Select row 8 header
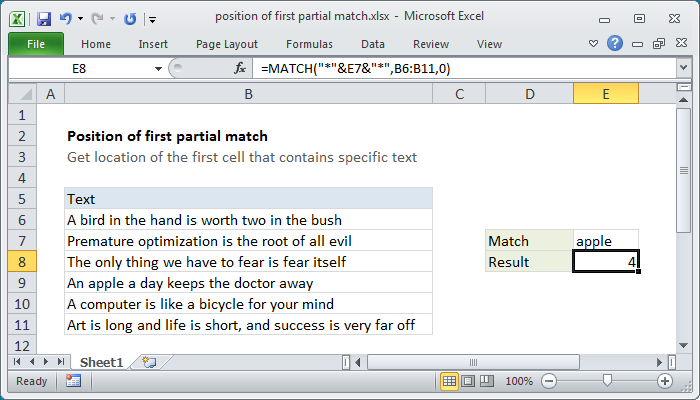 pos(22,262)
